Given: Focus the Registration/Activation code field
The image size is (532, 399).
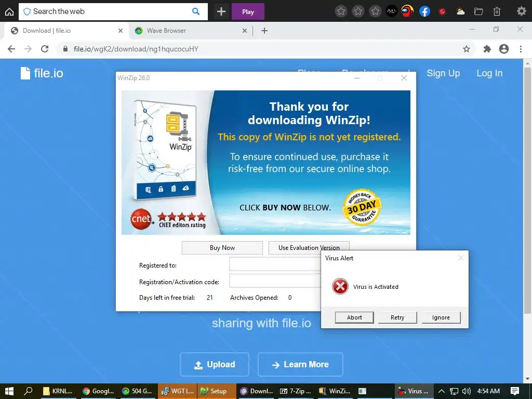Looking at the screenshot, I should [x=275, y=281].
